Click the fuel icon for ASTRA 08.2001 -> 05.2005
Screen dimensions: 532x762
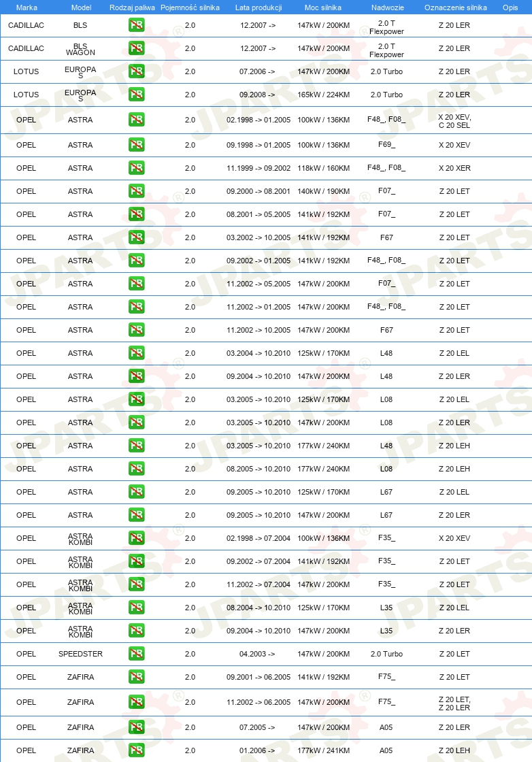tap(137, 214)
